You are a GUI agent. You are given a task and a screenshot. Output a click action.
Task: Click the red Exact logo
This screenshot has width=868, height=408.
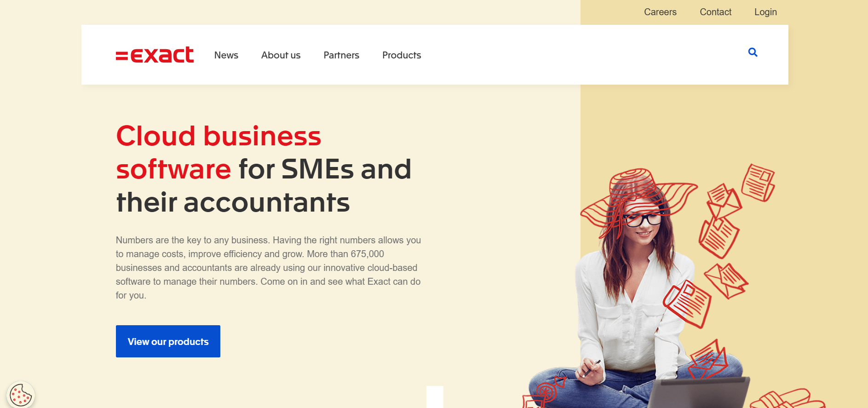click(155, 55)
